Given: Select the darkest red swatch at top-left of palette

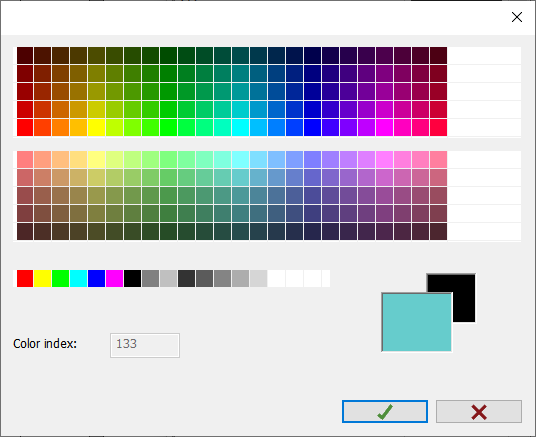Looking at the screenshot, I should coord(25,55).
